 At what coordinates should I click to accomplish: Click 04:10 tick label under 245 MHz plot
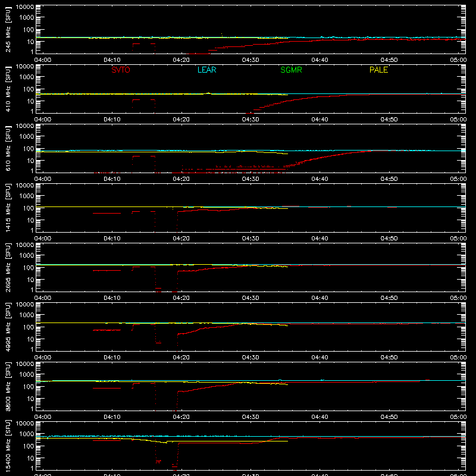coord(112,60)
